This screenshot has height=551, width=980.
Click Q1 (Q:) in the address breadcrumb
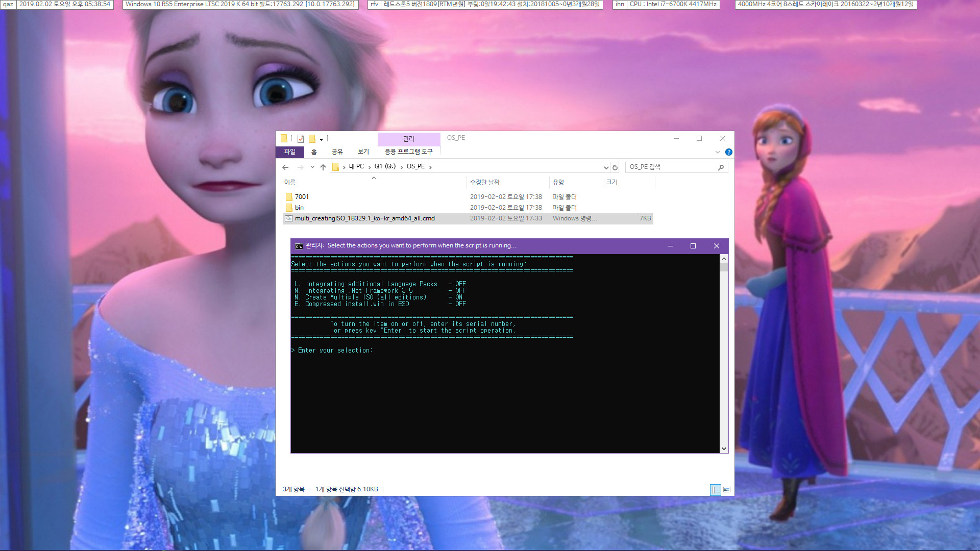tap(385, 166)
